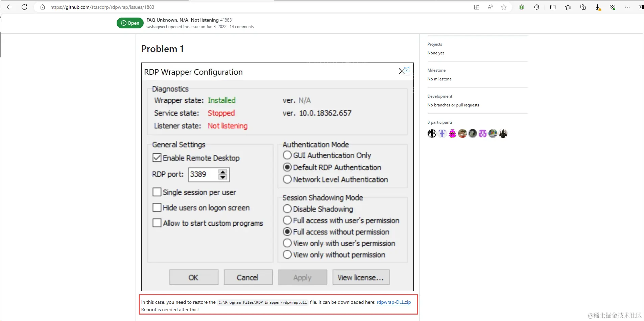This screenshot has width=644, height=321.
Task: Add this page to favorites star
Action: (x=504, y=7)
